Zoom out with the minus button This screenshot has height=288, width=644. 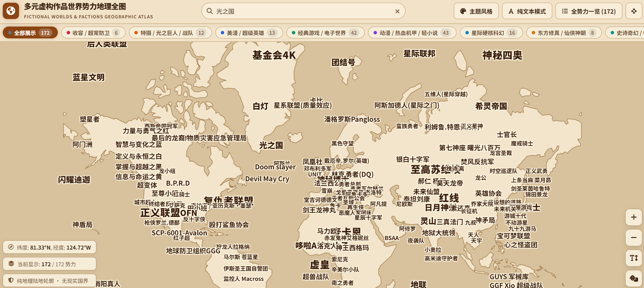633,238
